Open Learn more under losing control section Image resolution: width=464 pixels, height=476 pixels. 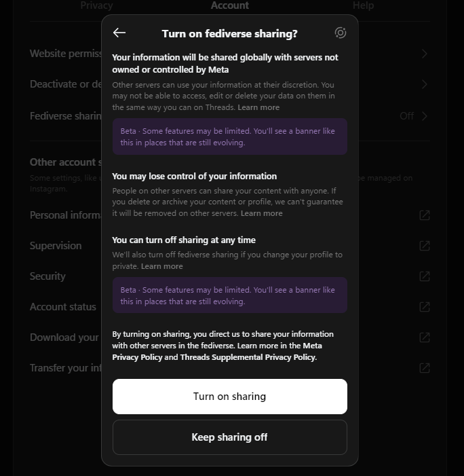(x=262, y=213)
